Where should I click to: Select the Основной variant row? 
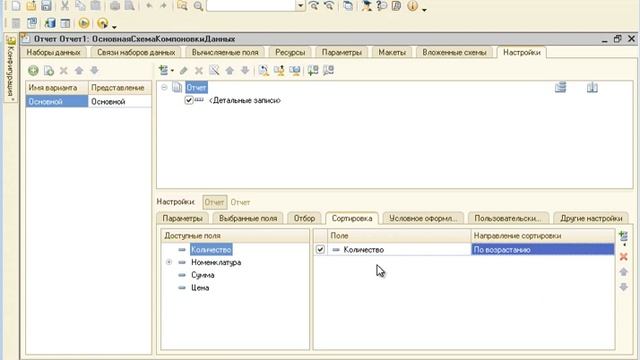(x=88, y=102)
